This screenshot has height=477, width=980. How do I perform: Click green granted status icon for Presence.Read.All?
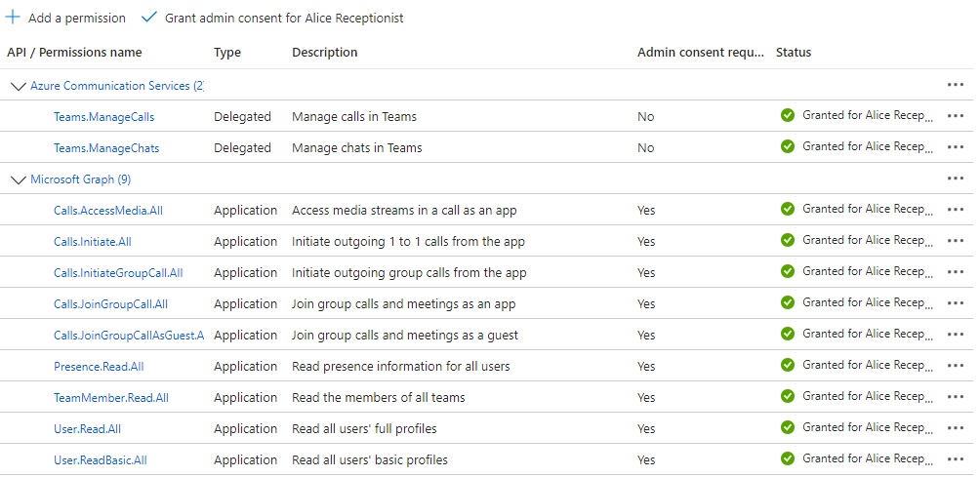[x=788, y=365]
